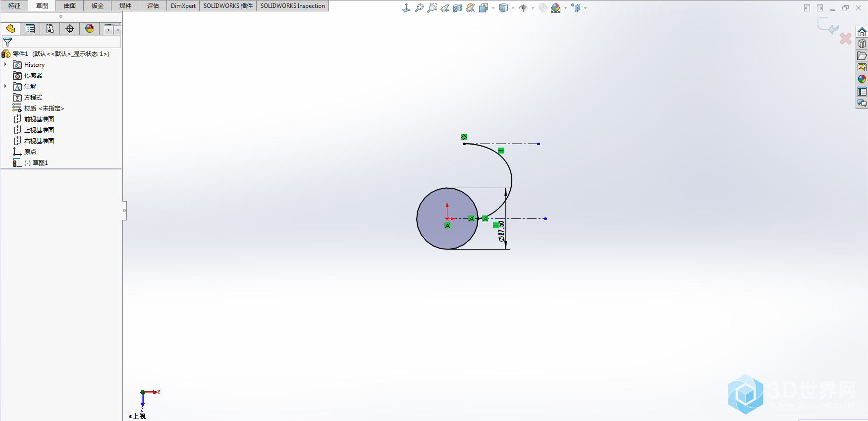Image resolution: width=868 pixels, height=421 pixels.
Task: Select the 材质 <未指定> material item
Action: point(39,108)
